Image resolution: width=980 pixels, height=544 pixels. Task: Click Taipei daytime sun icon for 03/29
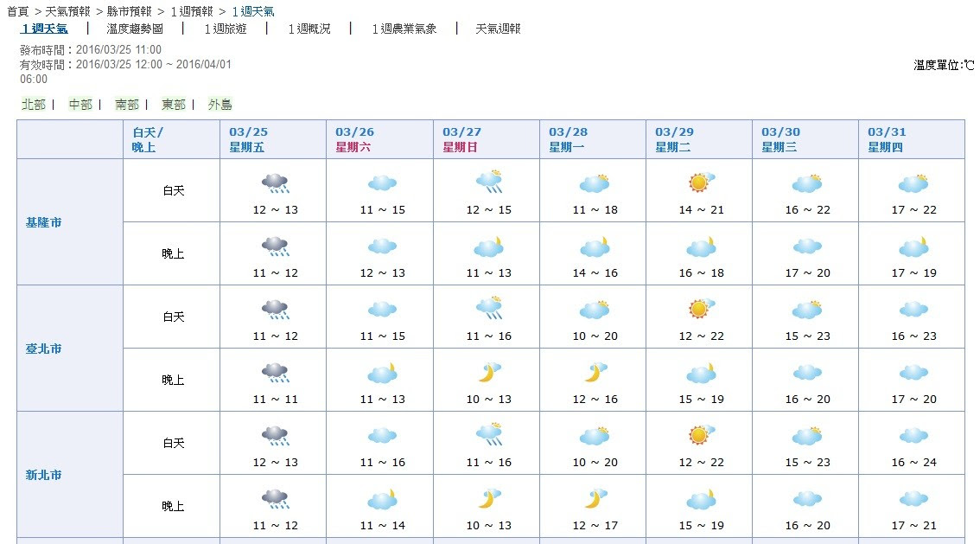[701, 308]
